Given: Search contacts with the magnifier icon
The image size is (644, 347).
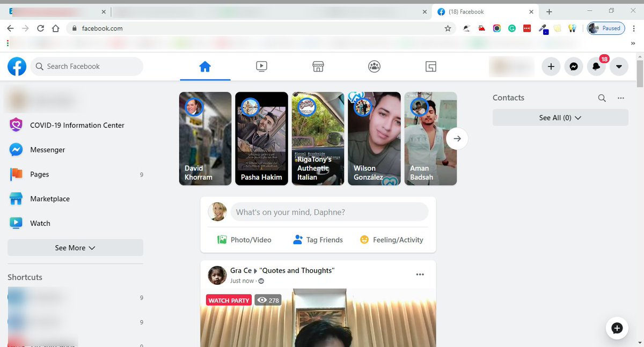Looking at the screenshot, I should pyautogui.click(x=602, y=98).
